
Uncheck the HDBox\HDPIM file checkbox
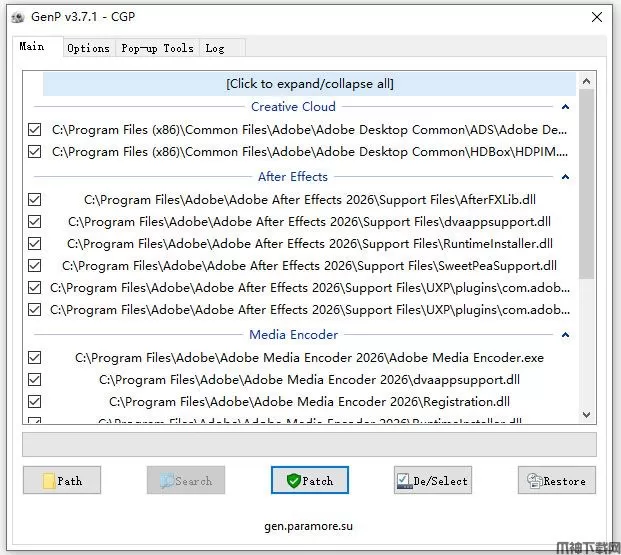tap(34, 151)
